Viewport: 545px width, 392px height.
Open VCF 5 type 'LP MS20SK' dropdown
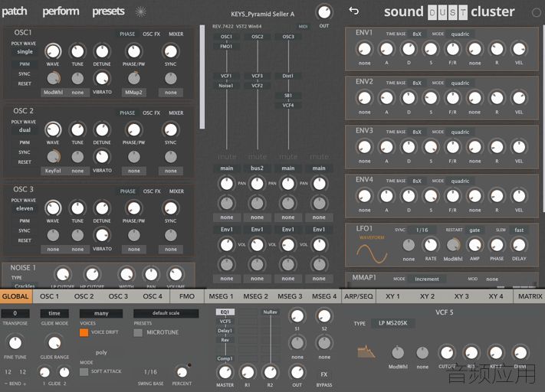tap(392, 323)
